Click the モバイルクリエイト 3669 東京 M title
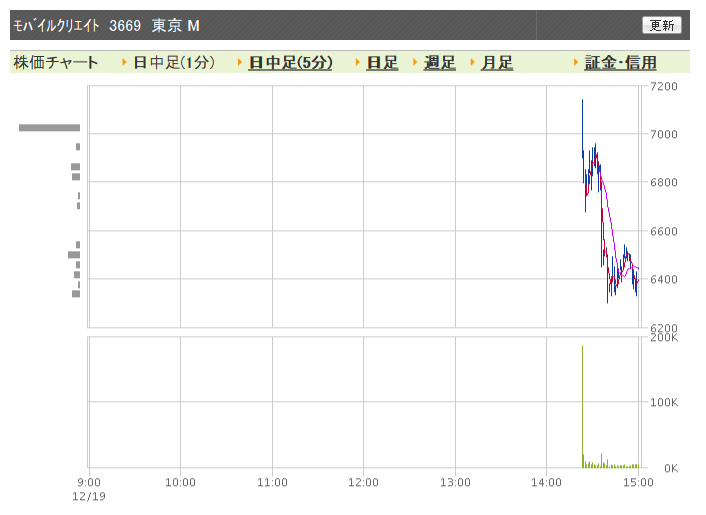Viewport: 706px width, 515px height. point(106,26)
